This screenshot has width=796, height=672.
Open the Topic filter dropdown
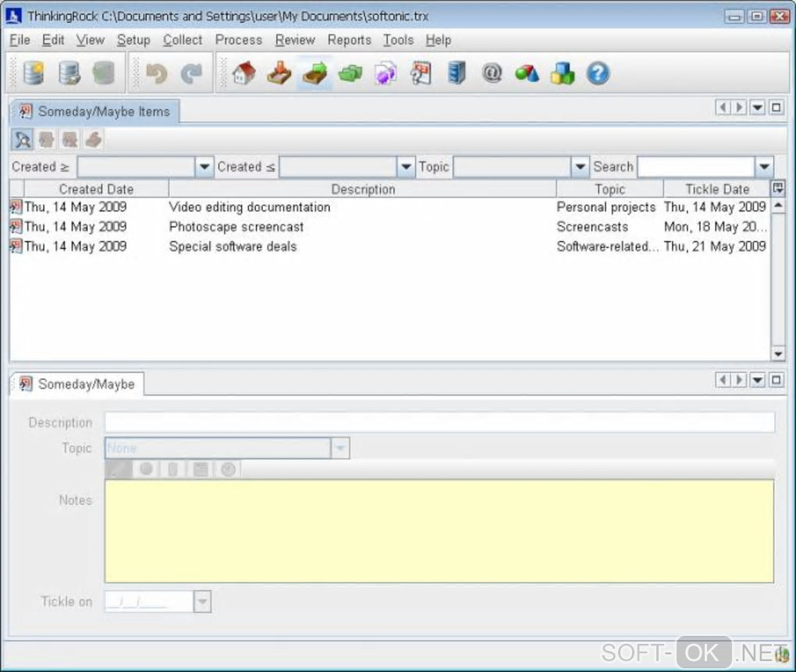click(x=580, y=166)
